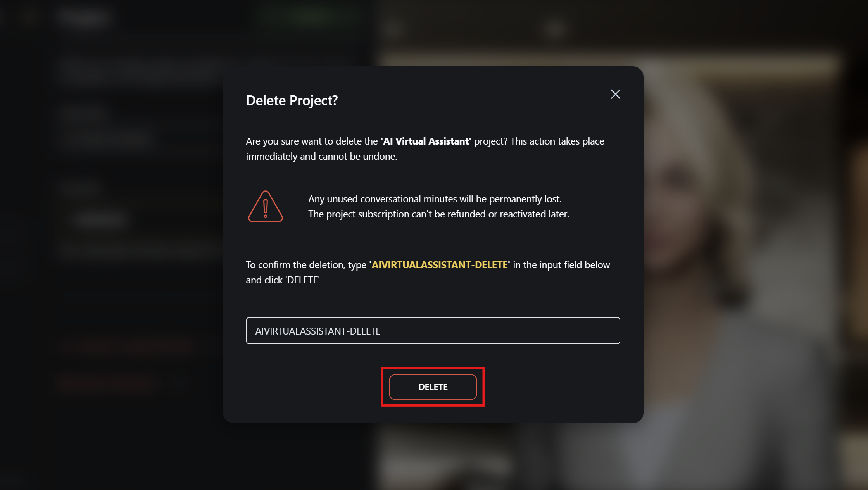The width and height of the screenshot is (868, 490).
Task: Click the red warning triangle icon
Action: pos(266,206)
